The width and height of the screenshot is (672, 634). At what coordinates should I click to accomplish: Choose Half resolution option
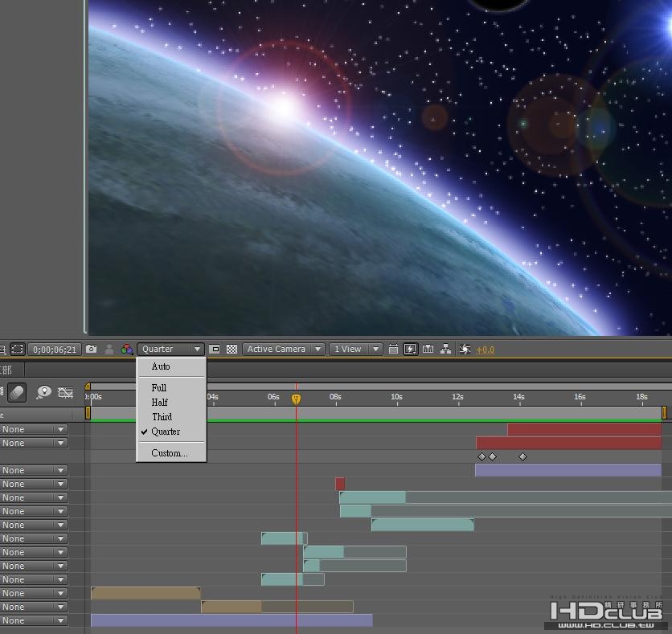coord(159,403)
